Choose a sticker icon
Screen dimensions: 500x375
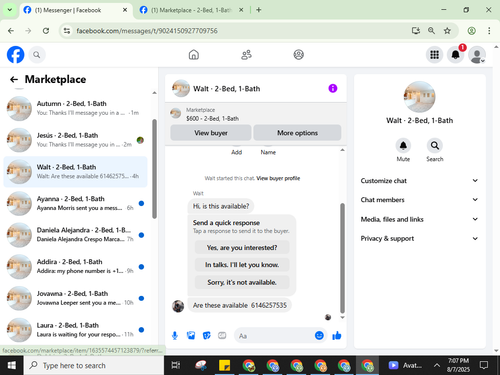[207, 336]
